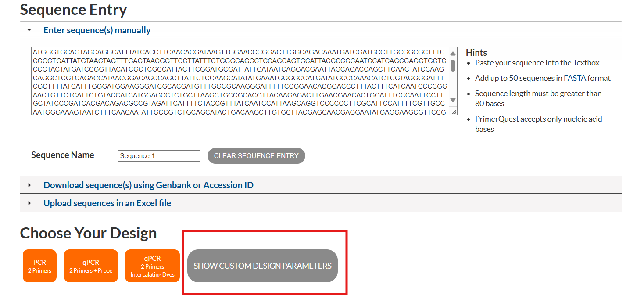The height and width of the screenshot is (306, 644).
Task: Expand the Download sequence(s) section arrow
Action: [x=29, y=185]
